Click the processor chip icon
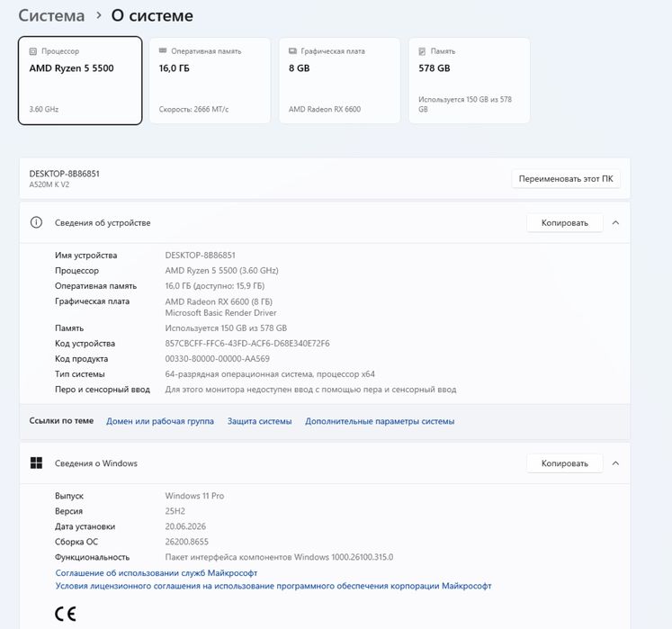Screen dimensions: 672x629 (33, 51)
